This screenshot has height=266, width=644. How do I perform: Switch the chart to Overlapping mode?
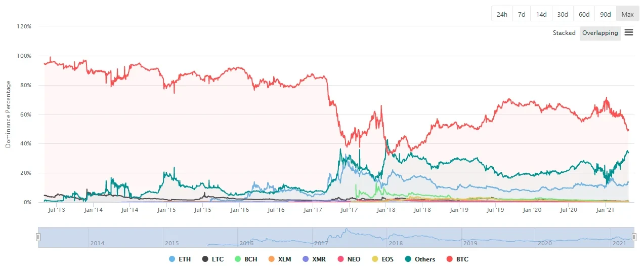click(x=600, y=33)
